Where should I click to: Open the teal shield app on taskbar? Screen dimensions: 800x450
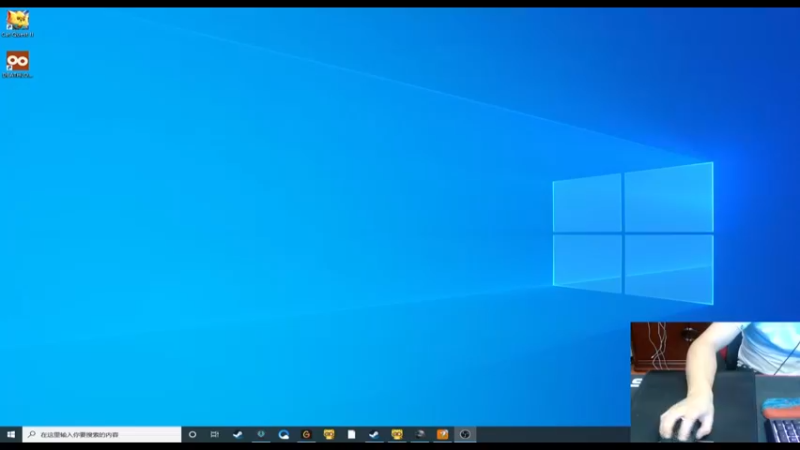[x=261, y=434]
